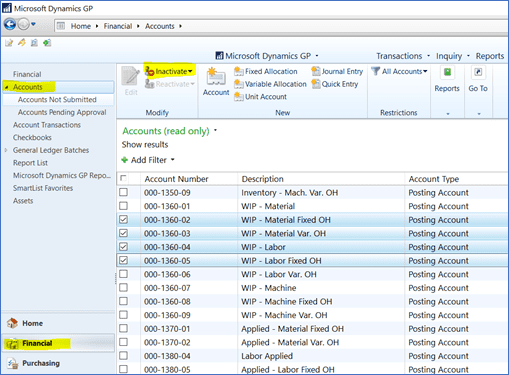Viewport: 509px width, 375px height.
Task: Check the box for WIP - Material
Action: (x=123, y=206)
